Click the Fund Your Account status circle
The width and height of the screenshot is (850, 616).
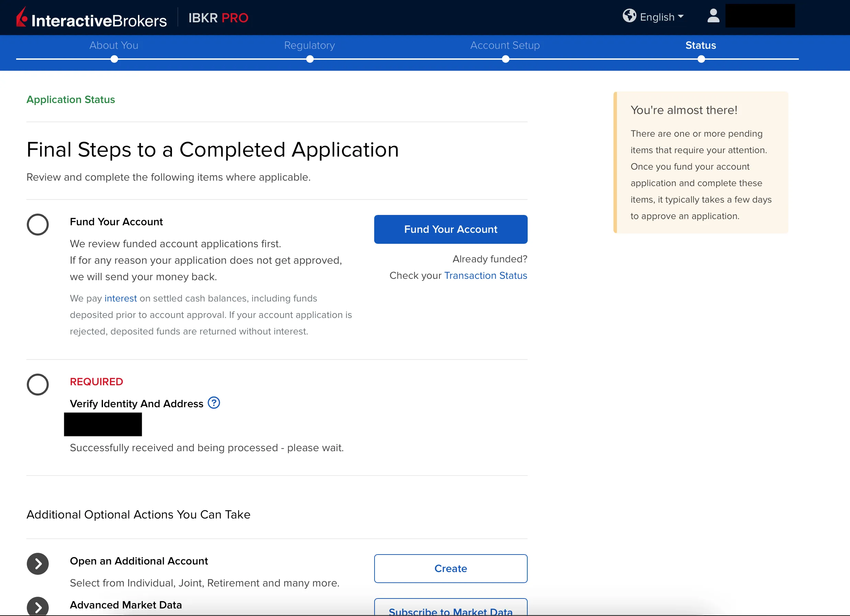38,225
